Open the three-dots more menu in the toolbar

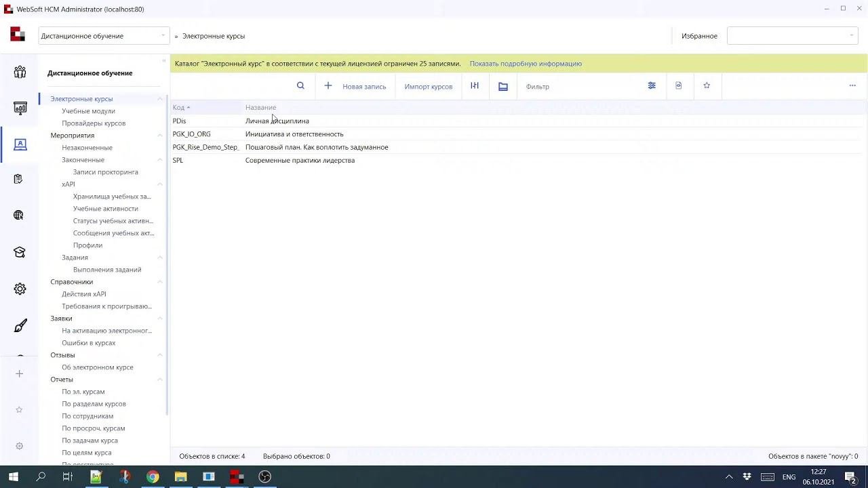click(x=852, y=85)
